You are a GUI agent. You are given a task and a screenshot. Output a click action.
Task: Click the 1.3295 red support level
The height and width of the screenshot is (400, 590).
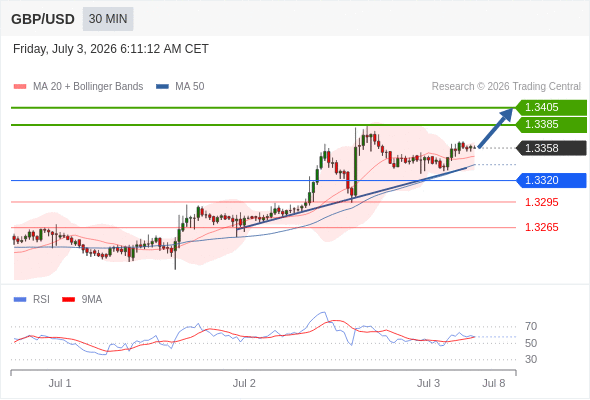tap(541, 202)
